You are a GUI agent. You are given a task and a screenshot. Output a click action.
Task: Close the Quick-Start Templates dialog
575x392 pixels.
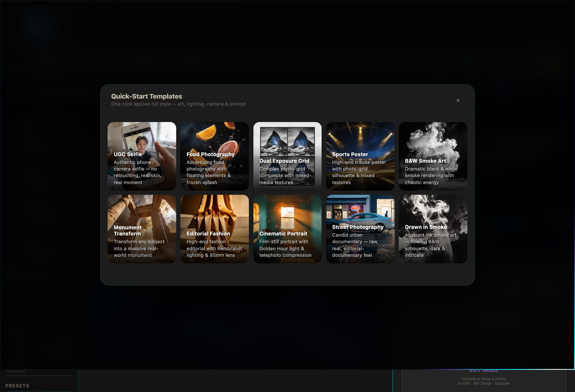(458, 100)
